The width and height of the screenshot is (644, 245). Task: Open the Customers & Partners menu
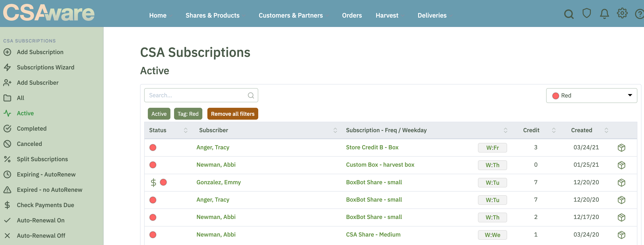tap(290, 15)
